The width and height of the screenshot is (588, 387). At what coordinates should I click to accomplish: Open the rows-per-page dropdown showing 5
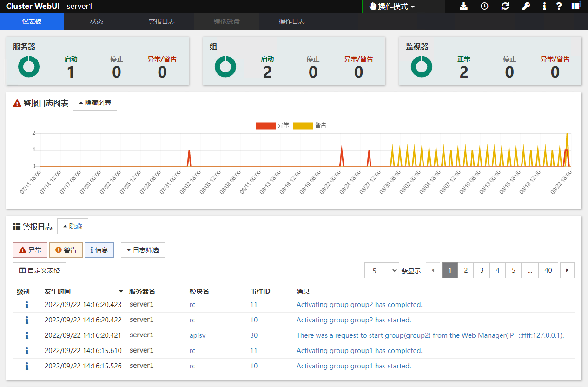(x=382, y=270)
